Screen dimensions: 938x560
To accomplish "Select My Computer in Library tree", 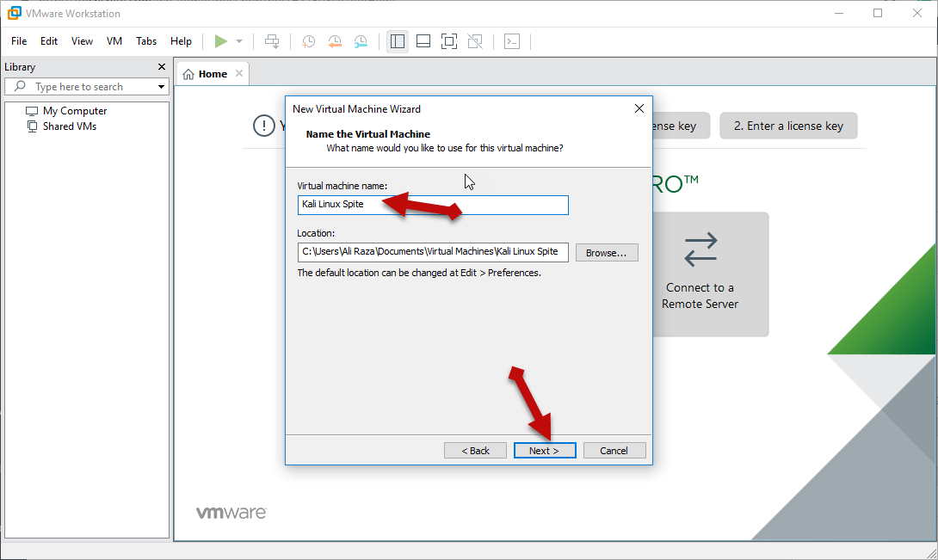I will coord(74,111).
